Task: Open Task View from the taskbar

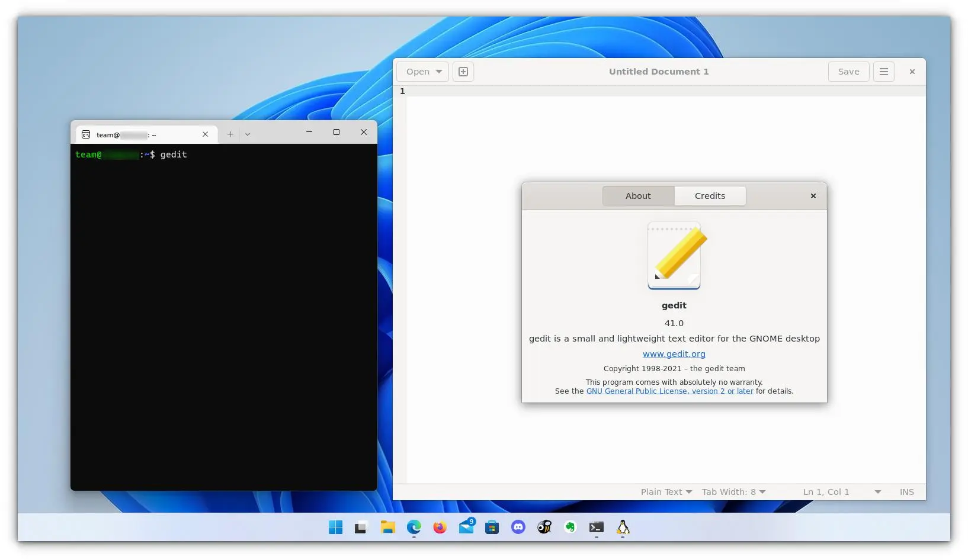Action: coord(361,527)
